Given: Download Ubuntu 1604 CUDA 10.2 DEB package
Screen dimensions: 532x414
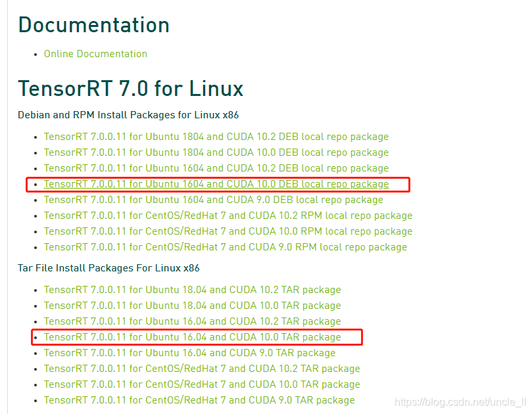Looking at the screenshot, I should [x=216, y=168].
